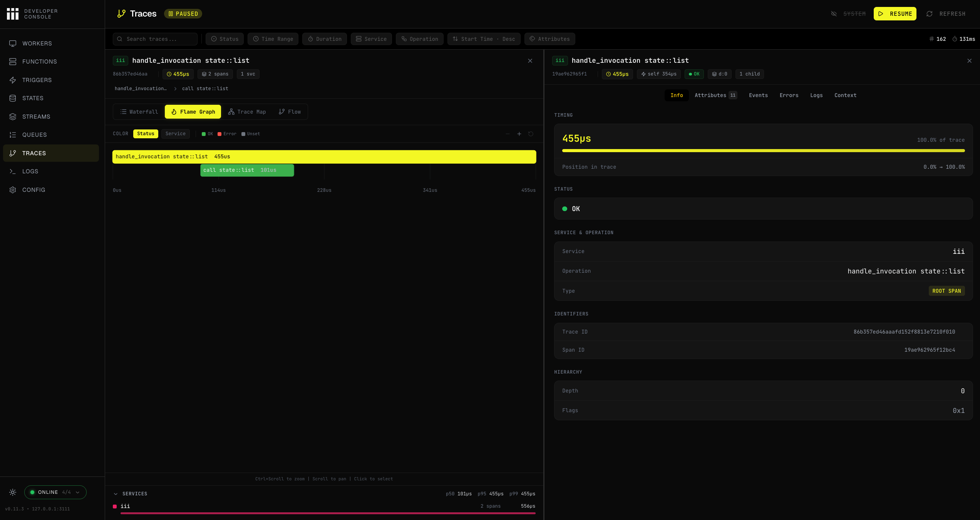This screenshot has height=520, width=980.
Task: Click the Developer Console logo
Action: 32,14
